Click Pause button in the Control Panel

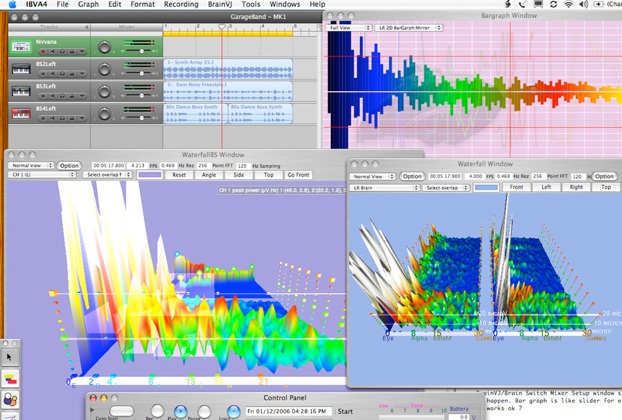pos(204,412)
